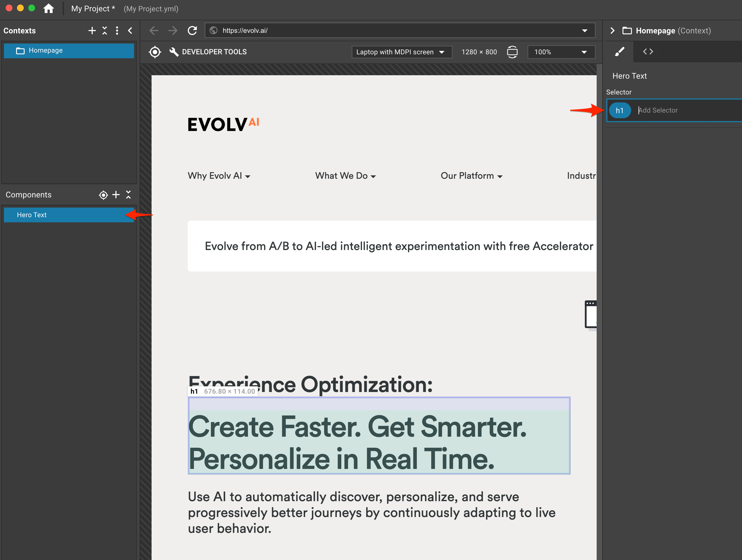This screenshot has width=742, height=560.
Task: Rotate the device screen orientation
Action: [x=512, y=52]
